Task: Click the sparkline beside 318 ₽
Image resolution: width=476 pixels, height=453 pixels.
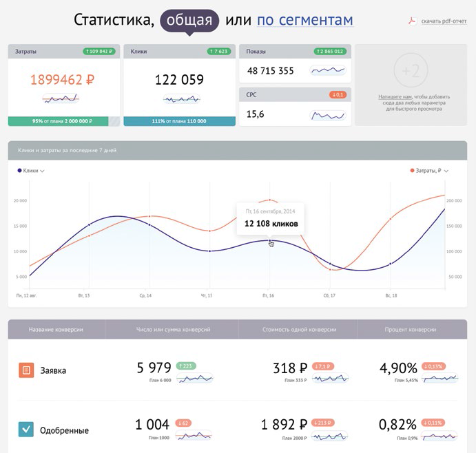Action: tap(330, 379)
